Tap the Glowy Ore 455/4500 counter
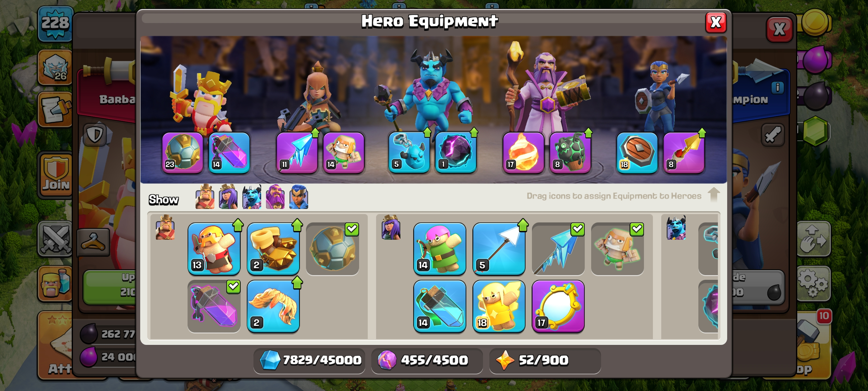Screen dimensions: 868x391 click(x=427, y=360)
